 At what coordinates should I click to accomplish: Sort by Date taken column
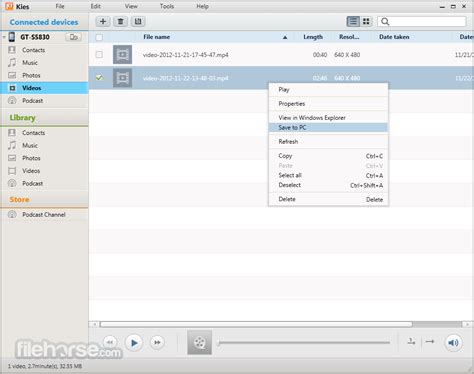[394, 37]
